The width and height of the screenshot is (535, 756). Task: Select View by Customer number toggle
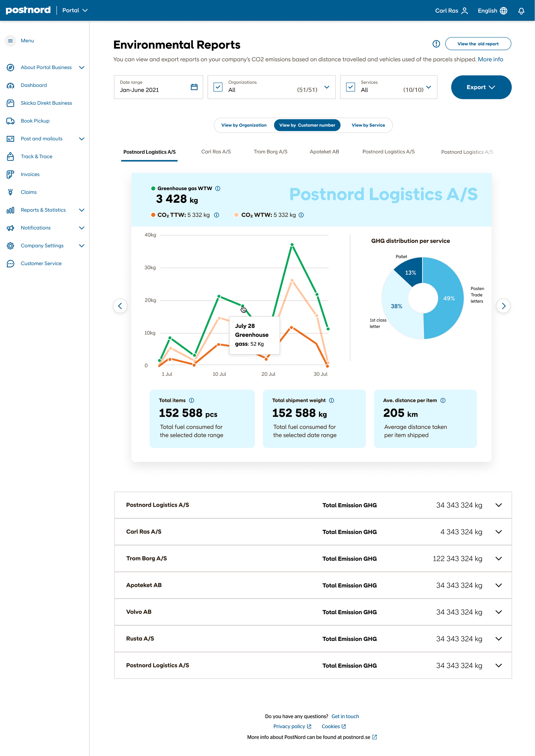(x=307, y=125)
